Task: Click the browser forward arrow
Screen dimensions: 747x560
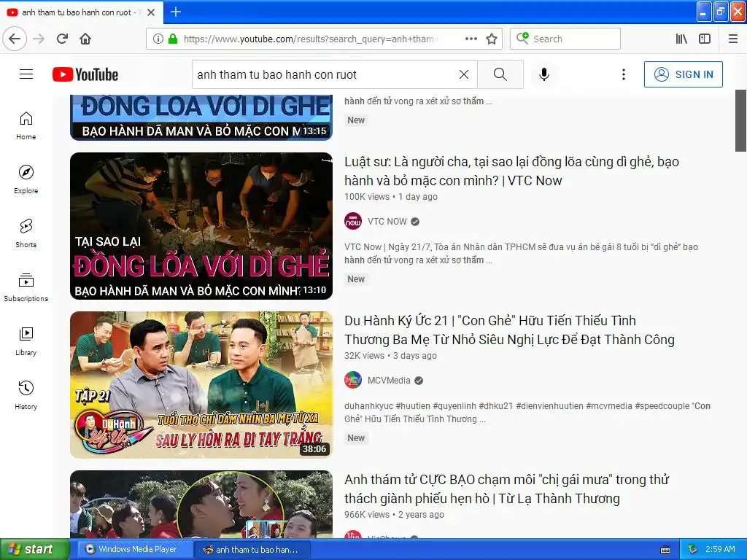Action: [x=39, y=39]
